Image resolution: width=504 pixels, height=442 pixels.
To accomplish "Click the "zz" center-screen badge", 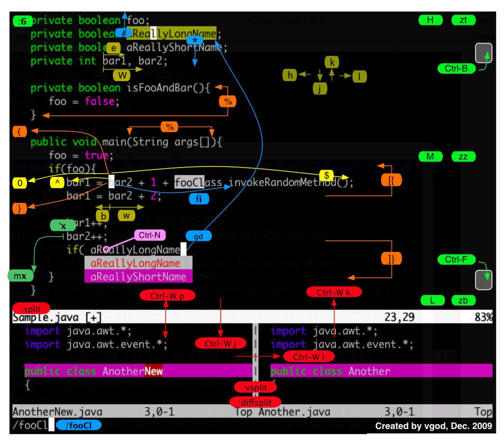I will pyautogui.click(x=463, y=156).
